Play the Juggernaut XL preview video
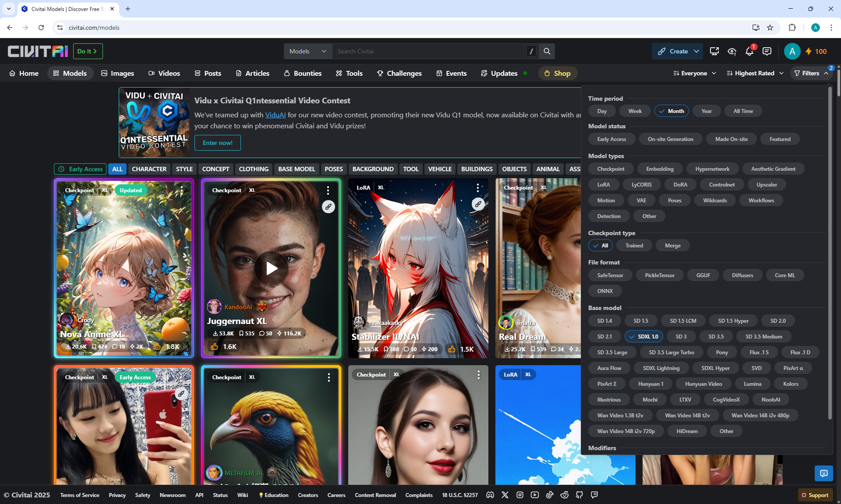The height and width of the screenshot is (504, 841). click(271, 268)
